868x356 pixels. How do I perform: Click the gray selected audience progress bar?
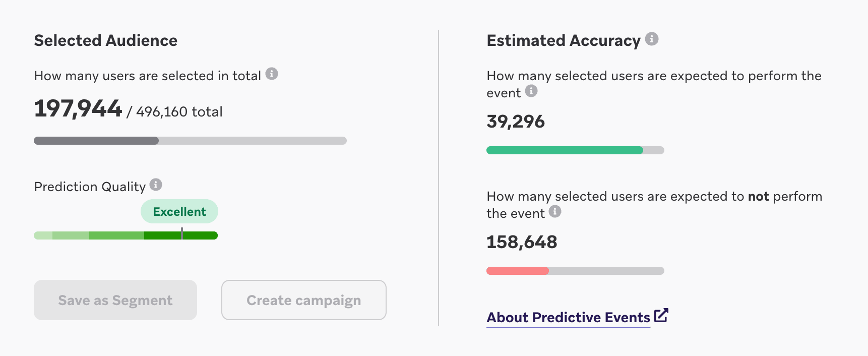190,141
